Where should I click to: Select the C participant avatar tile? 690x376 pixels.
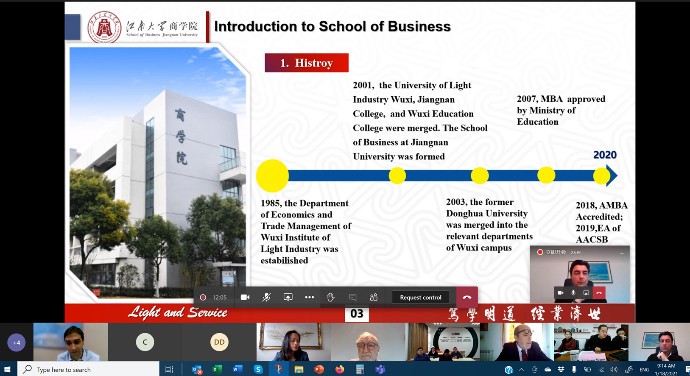pos(145,342)
